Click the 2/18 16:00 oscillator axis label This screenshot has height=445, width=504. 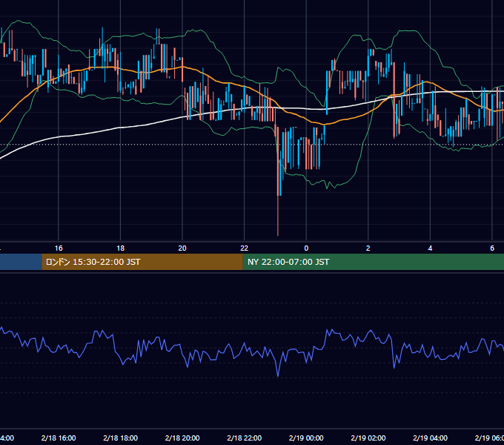tap(59, 438)
